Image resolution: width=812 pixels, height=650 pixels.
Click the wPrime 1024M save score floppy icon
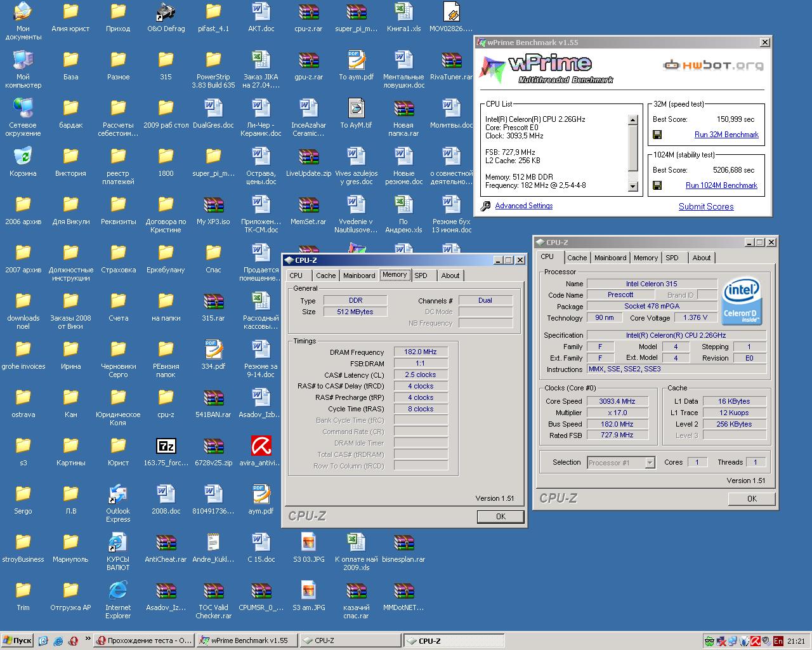[x=657, y=185]
